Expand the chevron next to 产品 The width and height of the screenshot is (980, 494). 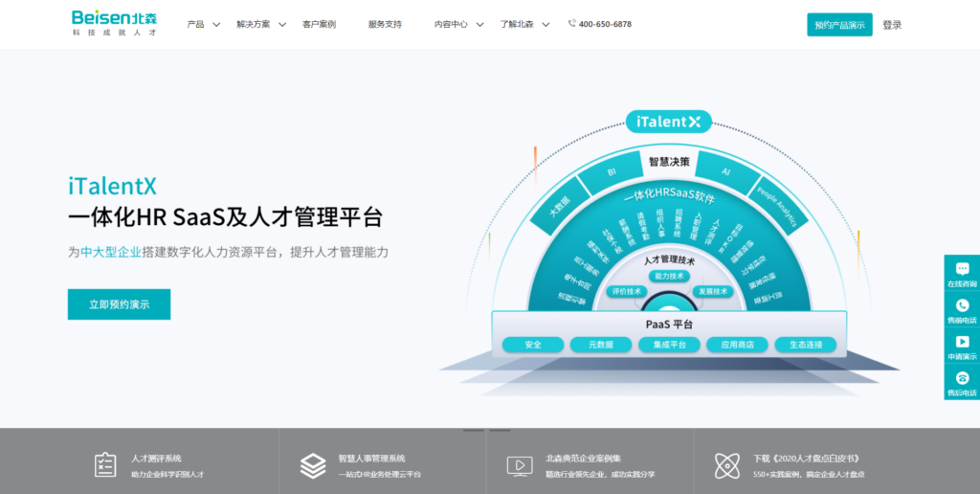tap(216, 24)
